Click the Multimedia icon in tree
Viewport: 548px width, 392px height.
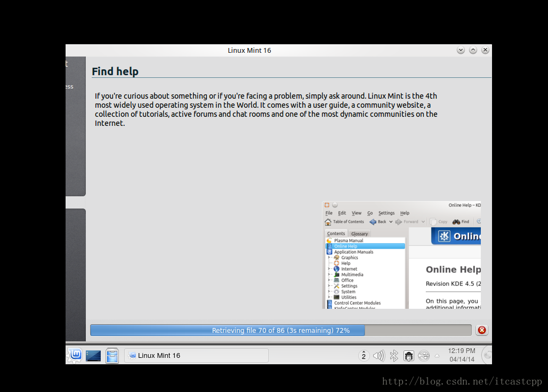click(x=336, y=275)
